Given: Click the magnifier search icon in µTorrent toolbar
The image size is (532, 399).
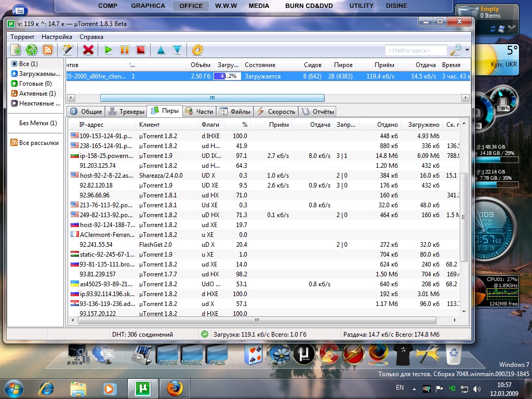Looking at the screenshot, I should [x=456, y=50].
